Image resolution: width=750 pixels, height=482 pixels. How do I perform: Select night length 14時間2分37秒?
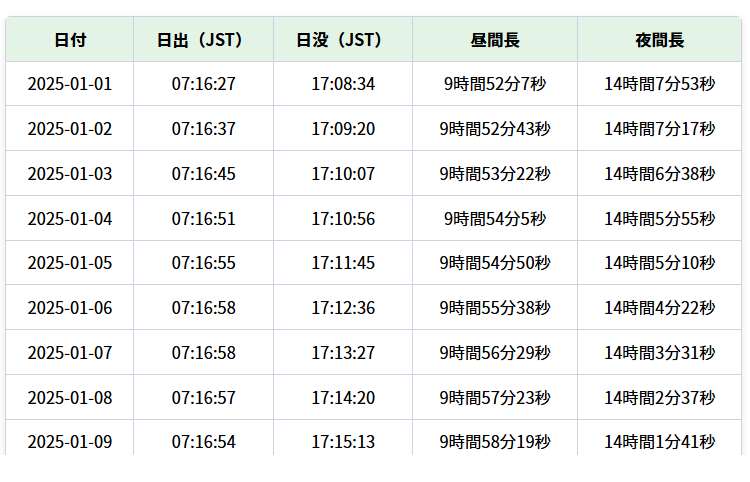[660, 398]
